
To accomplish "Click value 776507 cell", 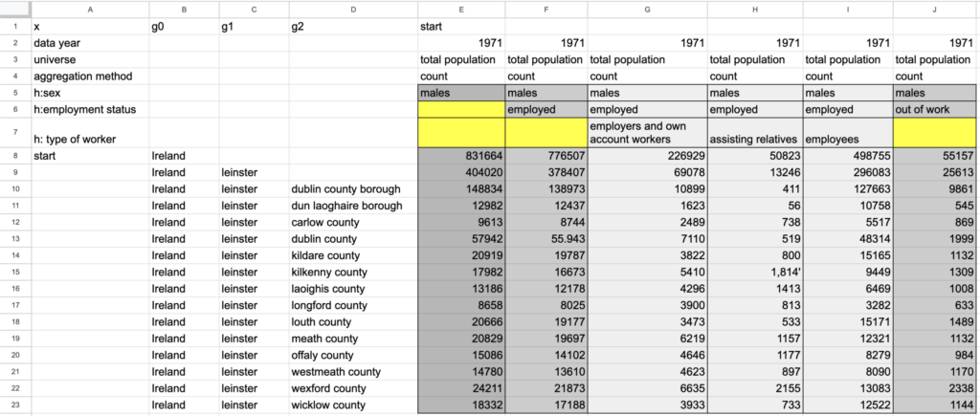I will (546, 156).
